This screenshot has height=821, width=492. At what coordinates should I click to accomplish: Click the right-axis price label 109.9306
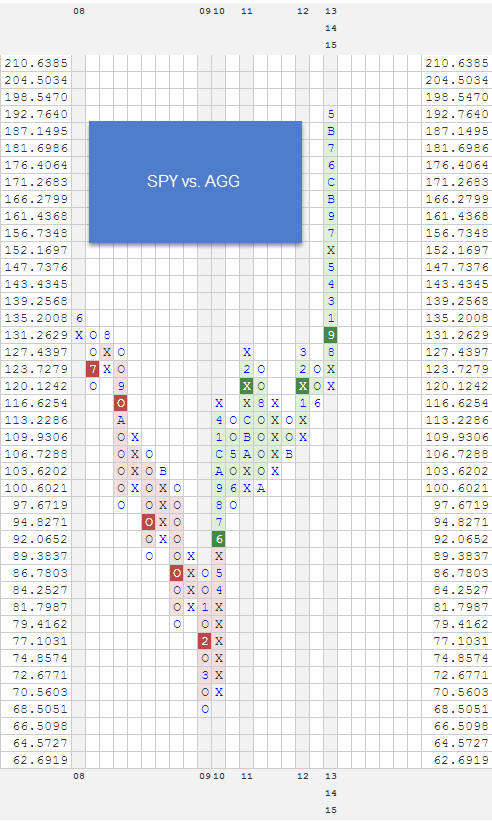(x=457, y=437)
